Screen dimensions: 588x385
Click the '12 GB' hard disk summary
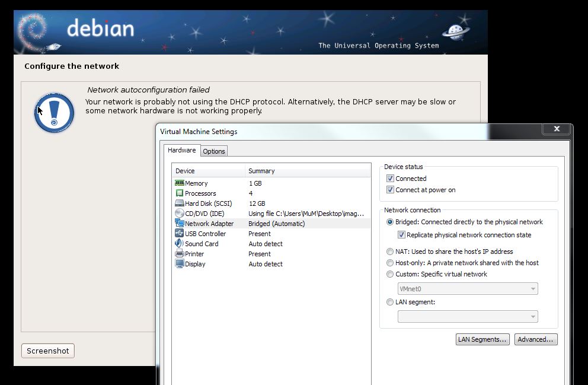click(x=257, y=203)
